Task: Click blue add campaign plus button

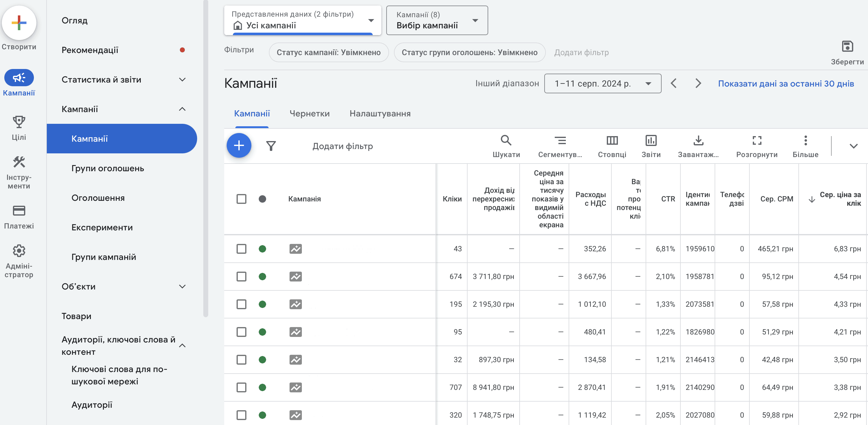Action: pos(239,146)
